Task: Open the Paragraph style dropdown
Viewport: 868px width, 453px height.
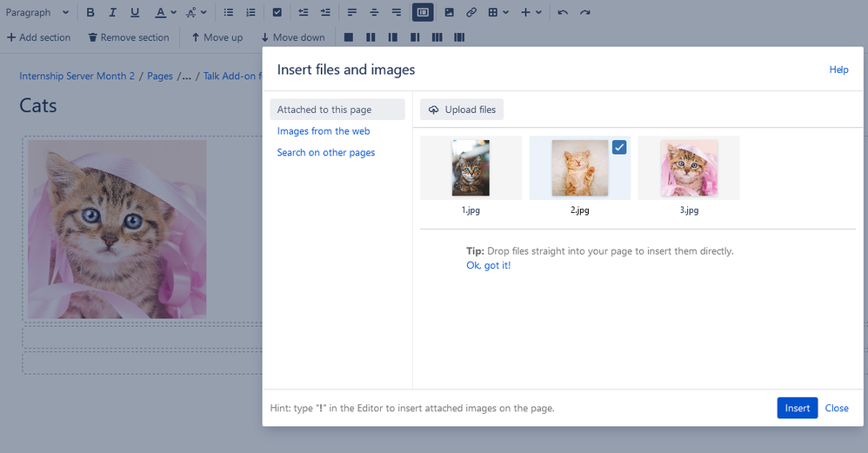Action: pos(37,12)
